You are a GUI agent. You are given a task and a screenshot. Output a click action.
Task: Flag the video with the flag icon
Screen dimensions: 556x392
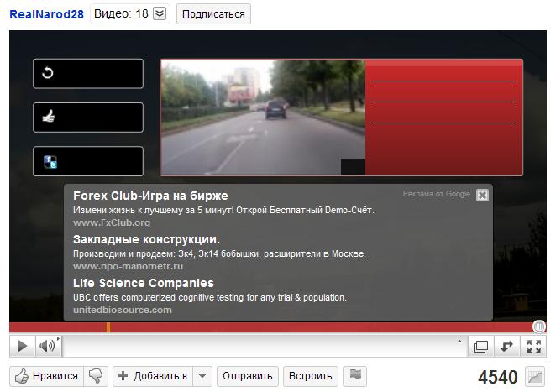tap(355, 376)
